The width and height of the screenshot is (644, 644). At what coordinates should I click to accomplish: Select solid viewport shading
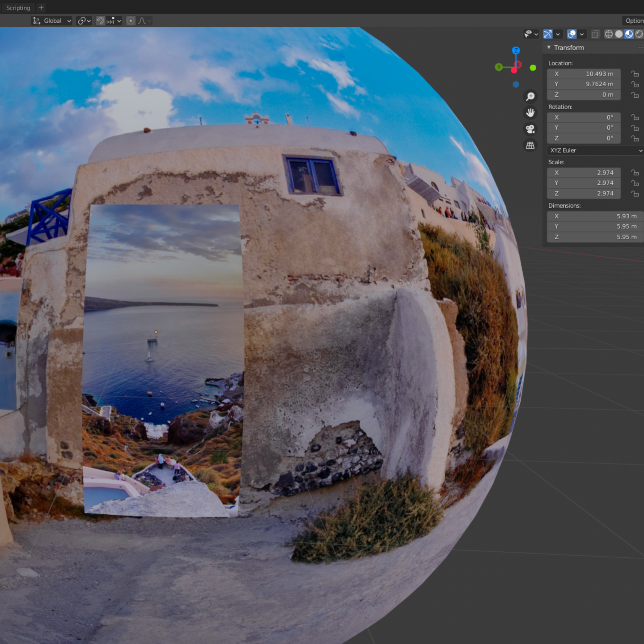pyautogui.click(x=619, y=34)
